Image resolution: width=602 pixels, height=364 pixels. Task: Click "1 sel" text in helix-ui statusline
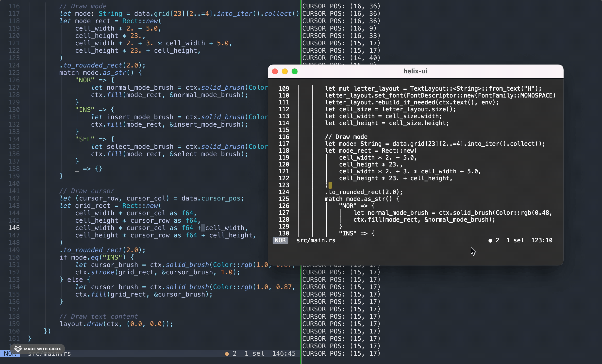pyautogui.click(x=515, y=240)
